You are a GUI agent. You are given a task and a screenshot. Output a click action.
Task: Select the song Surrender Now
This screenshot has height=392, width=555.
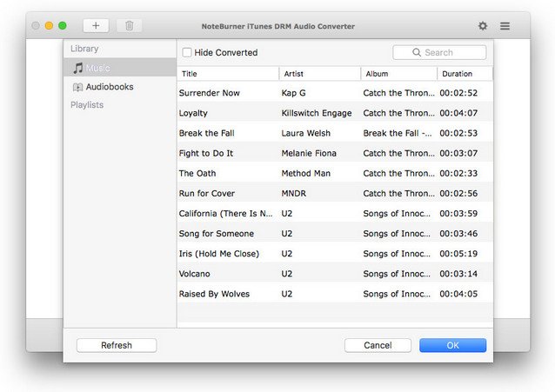209,93
